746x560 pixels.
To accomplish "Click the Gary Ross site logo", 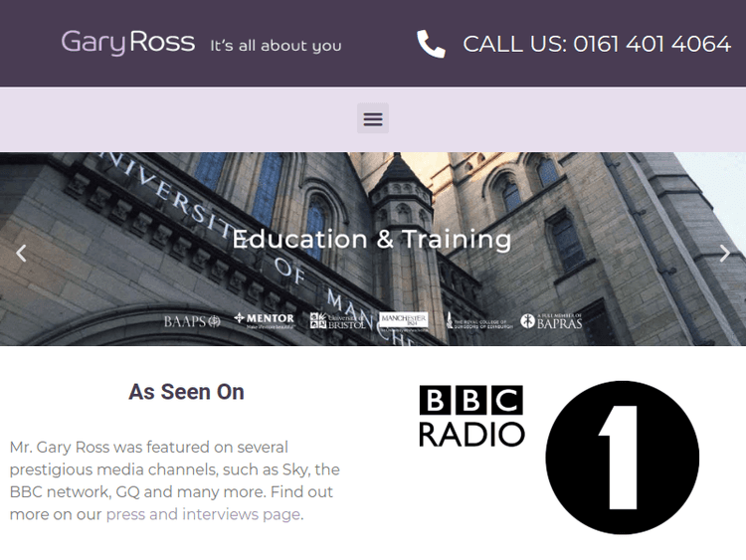I will pos(128,43).
